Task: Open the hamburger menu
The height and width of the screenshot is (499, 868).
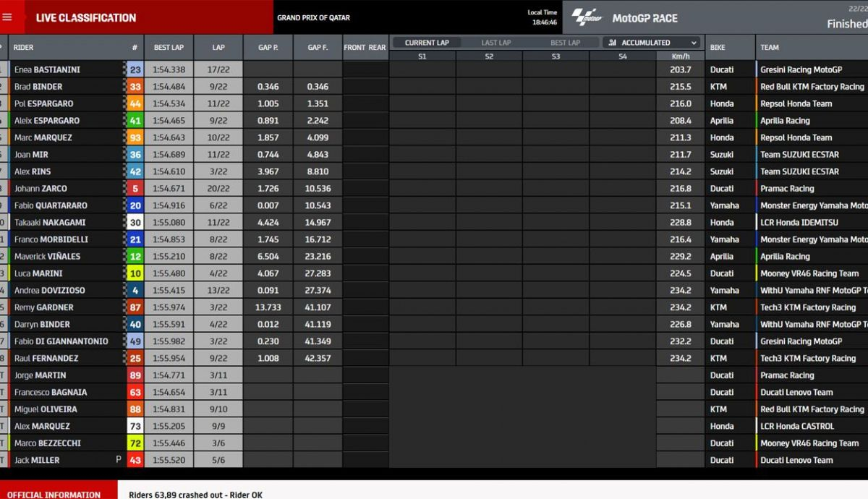Action: pyautogui.click(x=7, y=17)
